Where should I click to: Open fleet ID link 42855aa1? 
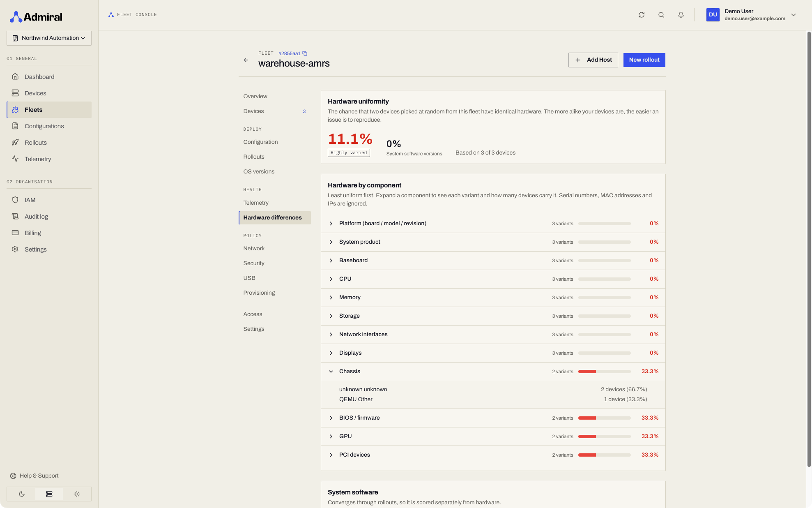tap(289, 53)
